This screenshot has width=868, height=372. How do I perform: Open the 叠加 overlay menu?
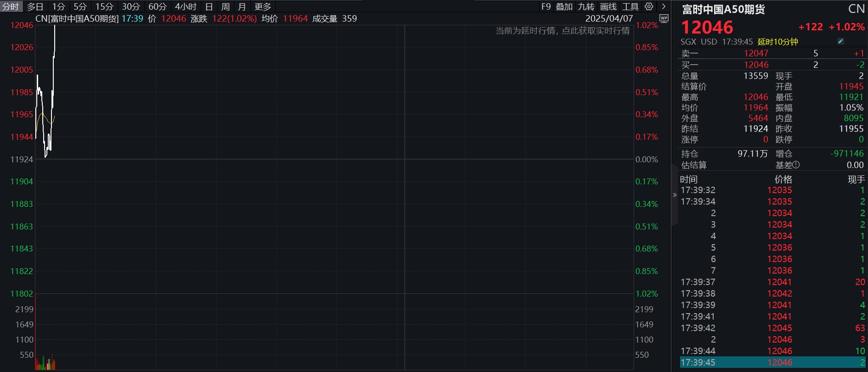click(x=564, y=6)
